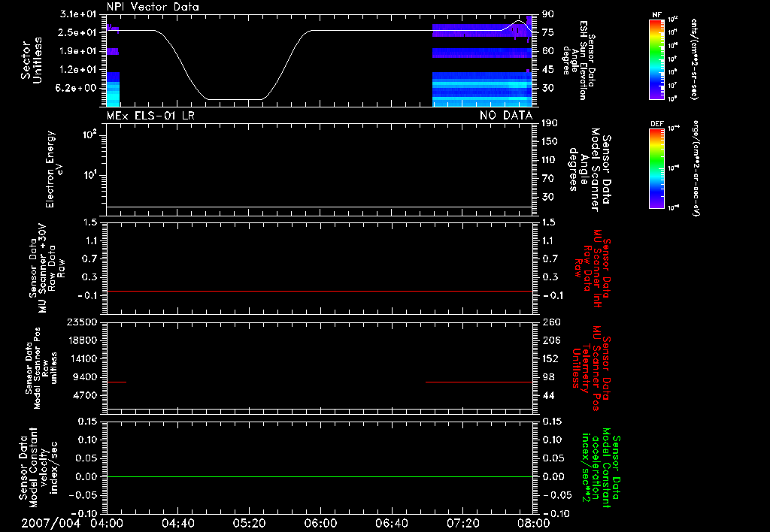Screen dimensions: 770x532
Task: Click the red 'MU Scanner Pos Telemetry' label
Action: pyautogui.click(x=592, y=368)
